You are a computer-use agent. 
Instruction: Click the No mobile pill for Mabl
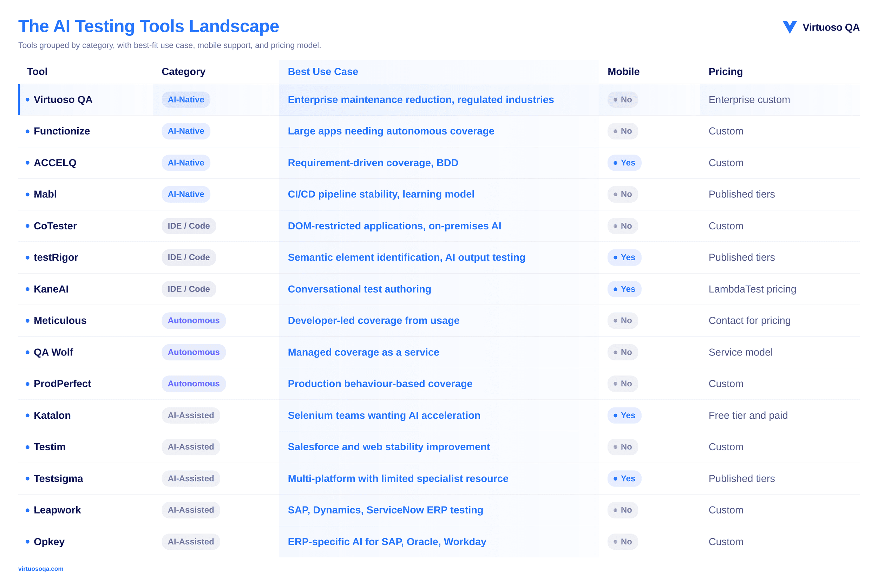point(623,194)
